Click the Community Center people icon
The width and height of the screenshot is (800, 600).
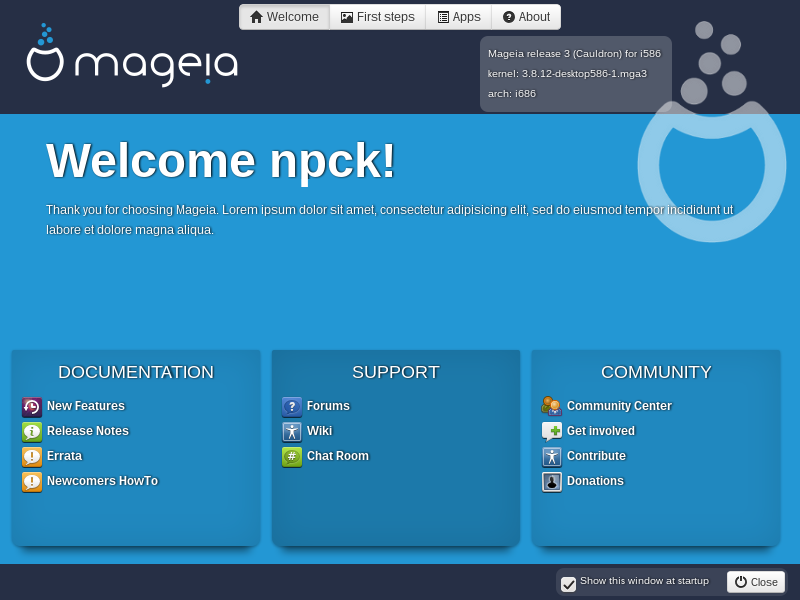[552, 407]
